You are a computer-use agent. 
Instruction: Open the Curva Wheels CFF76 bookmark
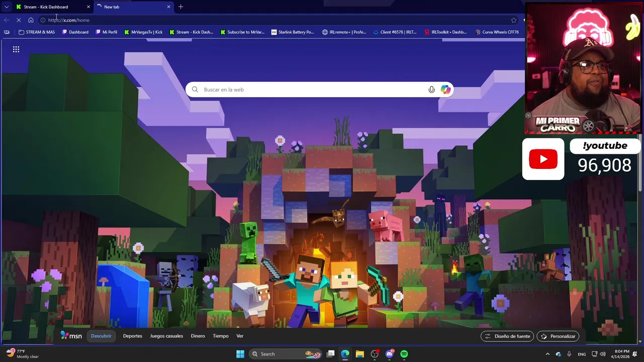point(497,32)
